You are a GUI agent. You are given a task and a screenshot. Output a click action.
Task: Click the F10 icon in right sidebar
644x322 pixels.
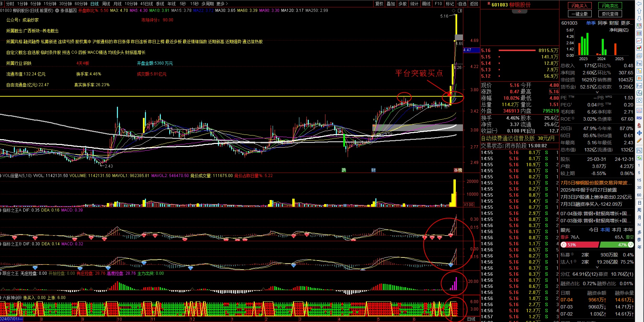coord(639,64)
